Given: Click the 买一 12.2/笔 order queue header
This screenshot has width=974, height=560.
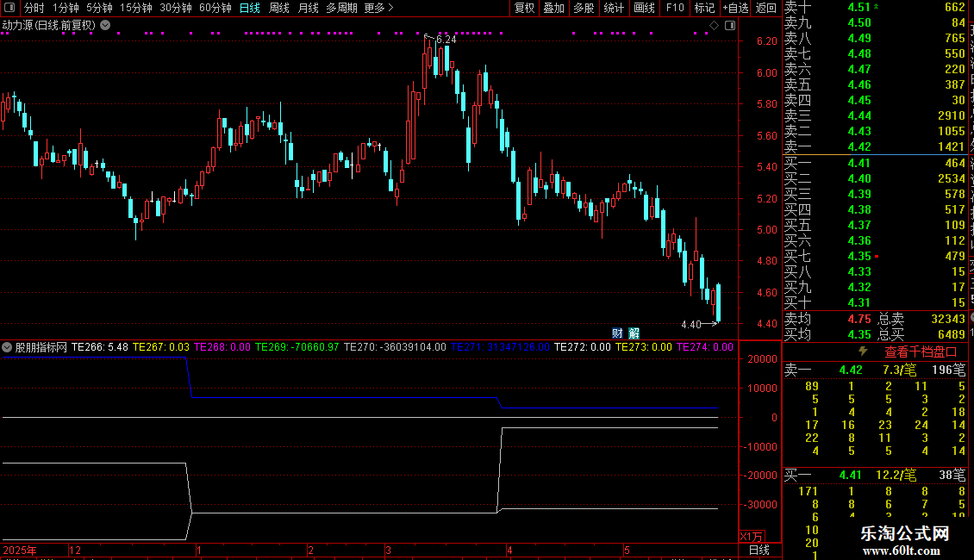Looking at the screenshot, I should pos(875,476).
